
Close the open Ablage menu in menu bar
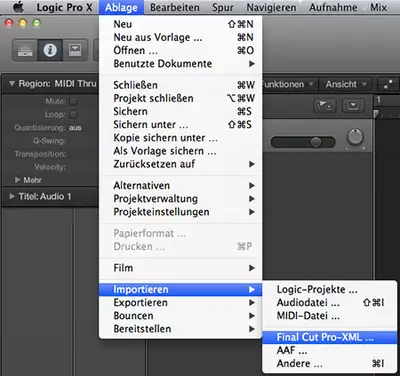coord(121,7)
